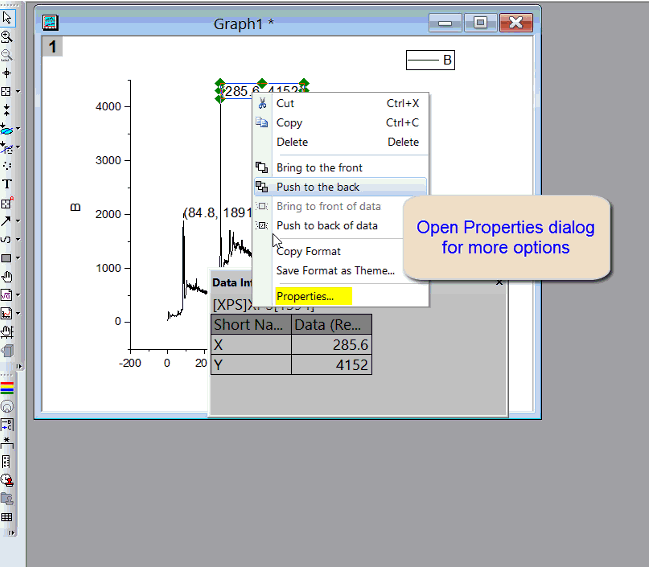
Task: Select the Screen Reader crosshair tool
Action: [x=7, y=73]
